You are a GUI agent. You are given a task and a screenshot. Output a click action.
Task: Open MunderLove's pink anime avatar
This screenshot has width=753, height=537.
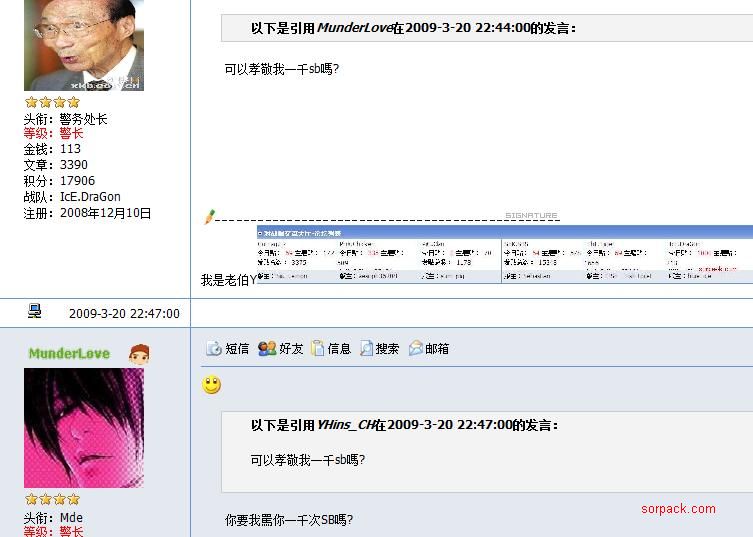[84, 428]
